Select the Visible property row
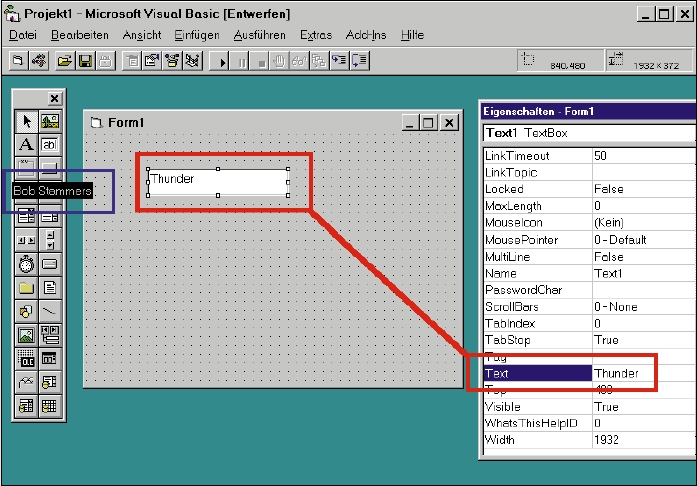This screenshot has width=697, height=486. [x=589, y=407]
